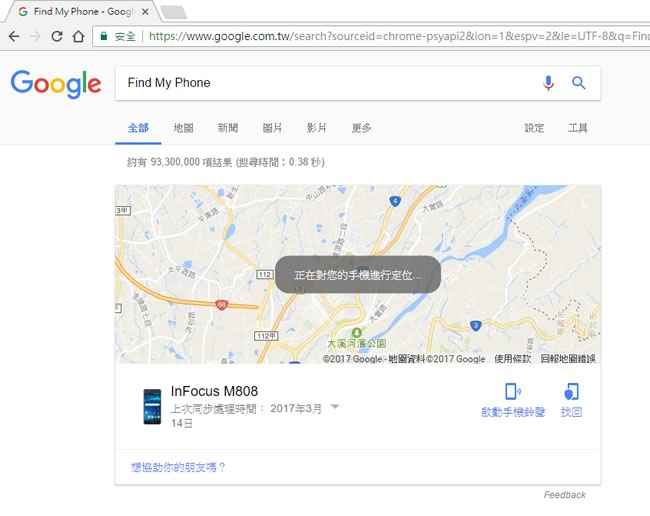This screenshot has height=516, width=650.
Task: Click the ring phone icon
Action: click(513, 392)
